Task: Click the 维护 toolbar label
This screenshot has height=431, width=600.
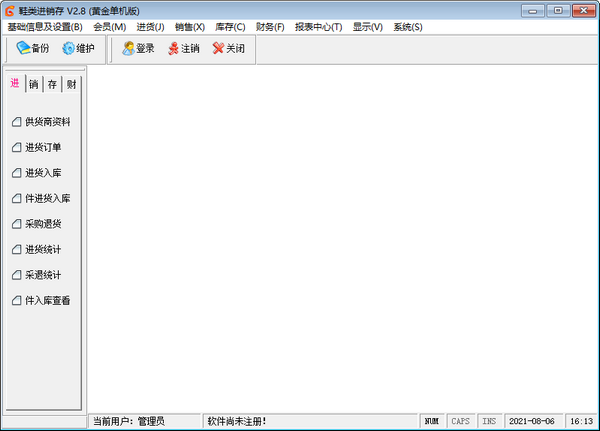Action: click(x=85, y=49)
